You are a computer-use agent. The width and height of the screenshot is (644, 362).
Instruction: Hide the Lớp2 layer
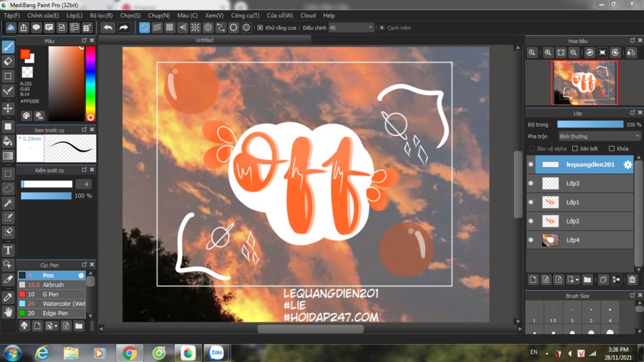click(531, 222)
